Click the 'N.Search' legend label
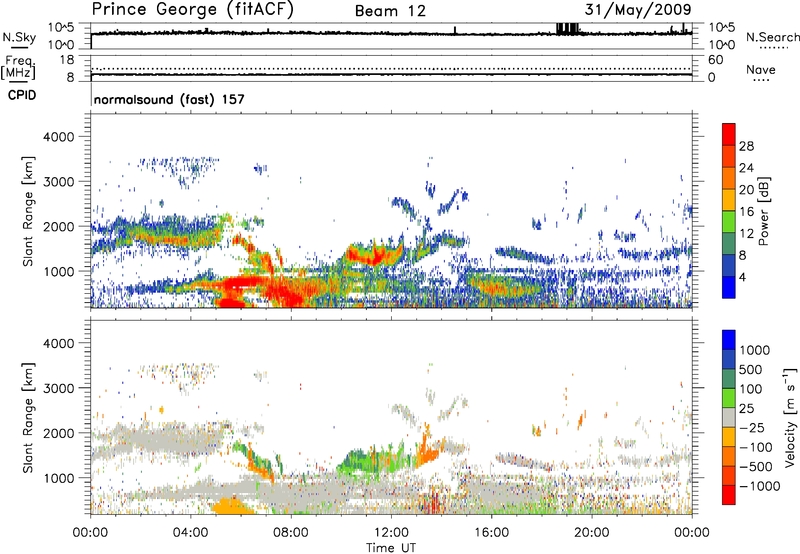 pos(772,37)
